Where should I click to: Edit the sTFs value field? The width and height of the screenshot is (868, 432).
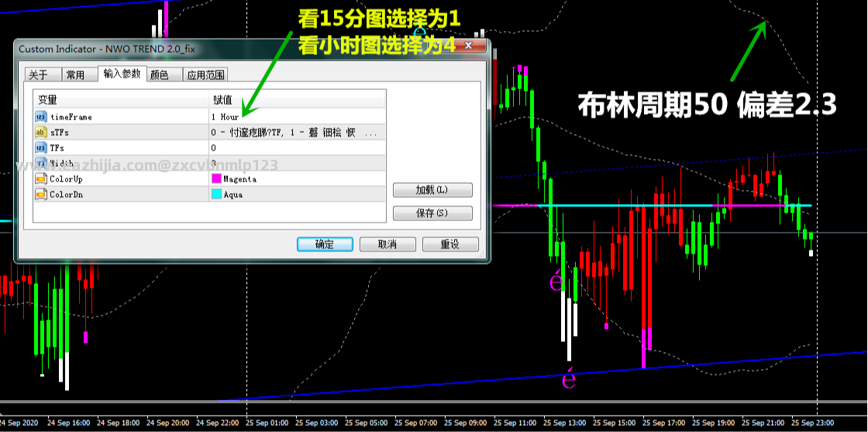click(297, 133)
